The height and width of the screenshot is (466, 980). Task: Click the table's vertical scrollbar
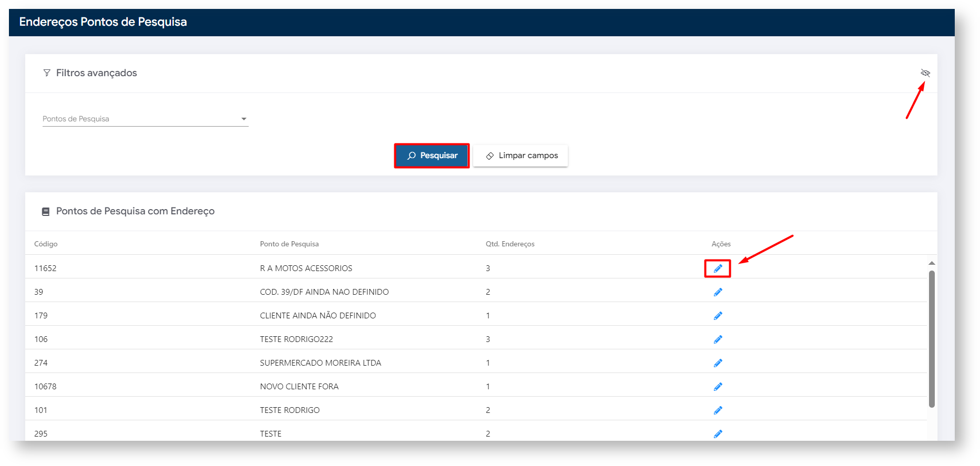[x=931, y=339]
